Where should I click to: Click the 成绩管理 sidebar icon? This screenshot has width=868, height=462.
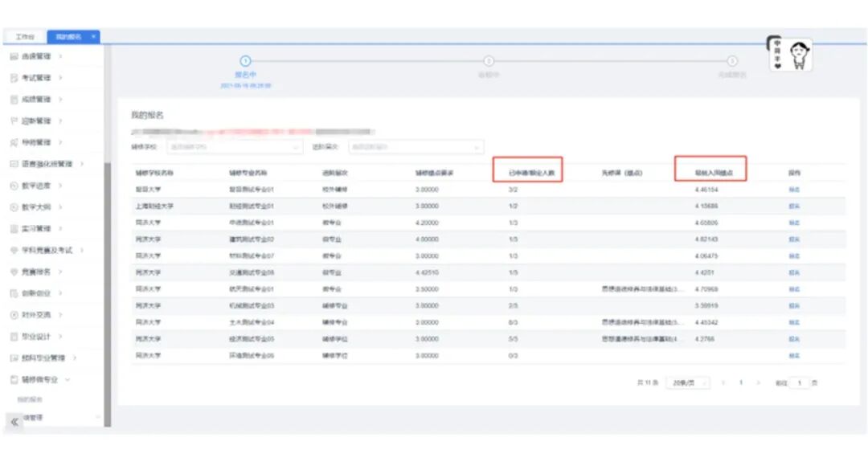[x=14, y=100]
